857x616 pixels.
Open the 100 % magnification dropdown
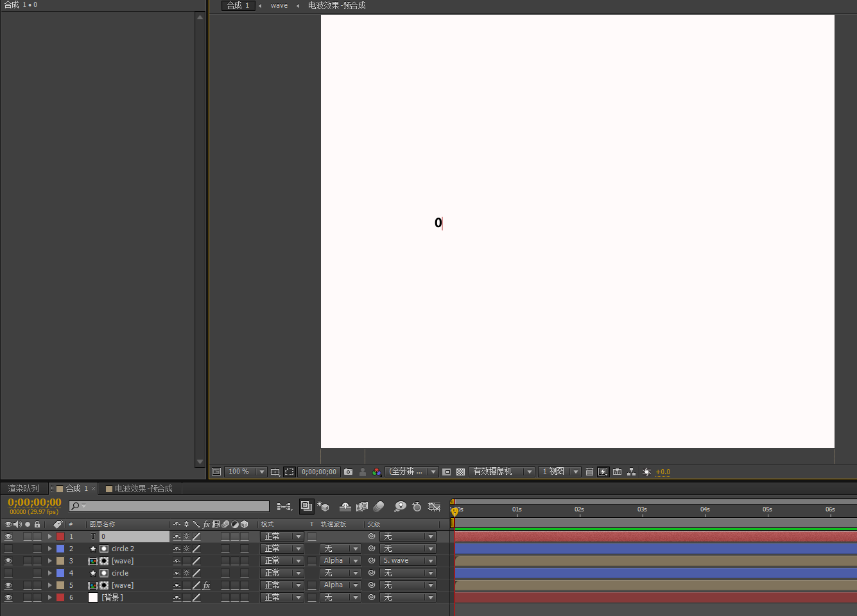[x=246, y=472]
